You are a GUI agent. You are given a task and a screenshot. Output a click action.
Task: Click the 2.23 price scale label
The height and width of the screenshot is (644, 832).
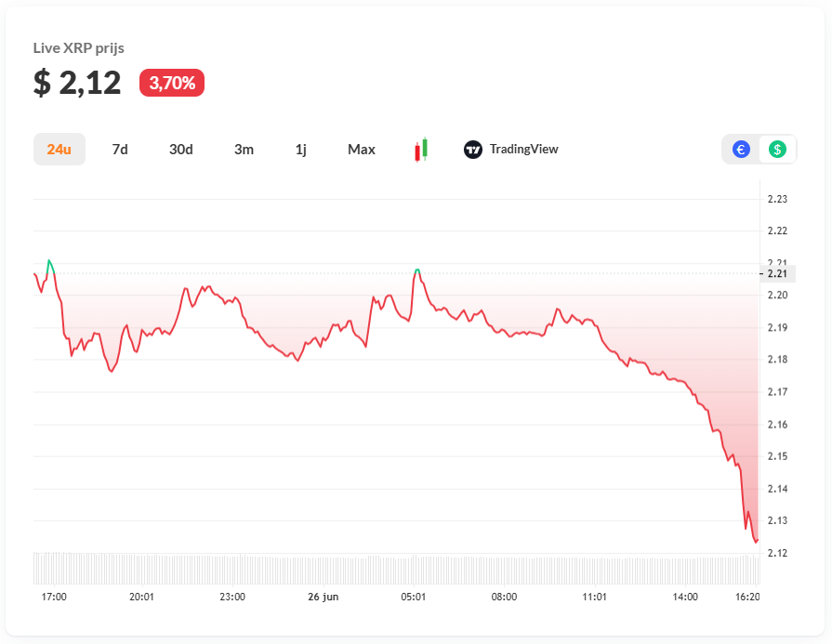[777, 199]
